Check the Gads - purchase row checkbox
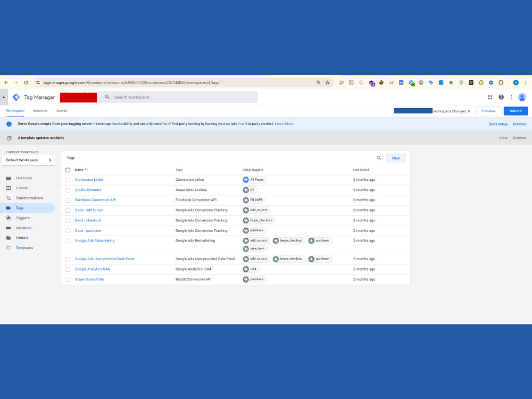532x399 pixels. coord(68,231)
